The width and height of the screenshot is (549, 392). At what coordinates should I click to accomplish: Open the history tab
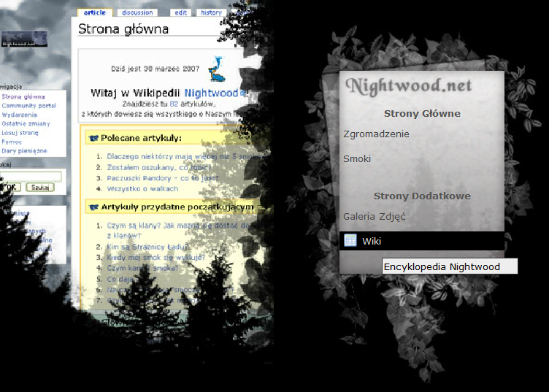[x=211, y=12]
